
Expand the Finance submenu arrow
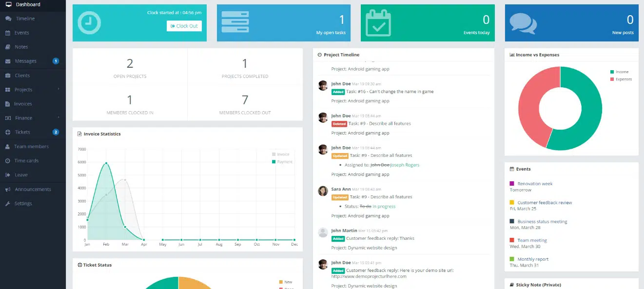(x=59, y=117)
